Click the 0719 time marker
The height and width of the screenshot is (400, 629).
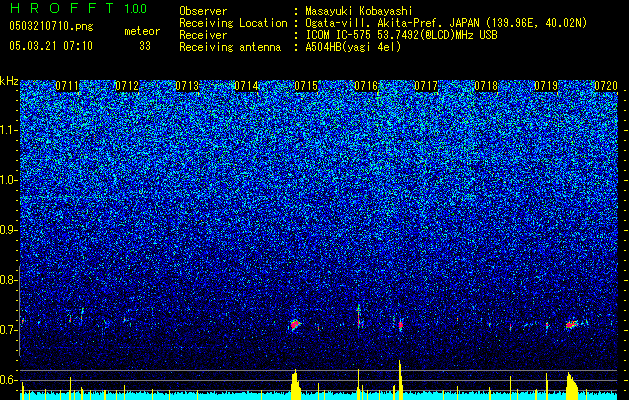546,86
